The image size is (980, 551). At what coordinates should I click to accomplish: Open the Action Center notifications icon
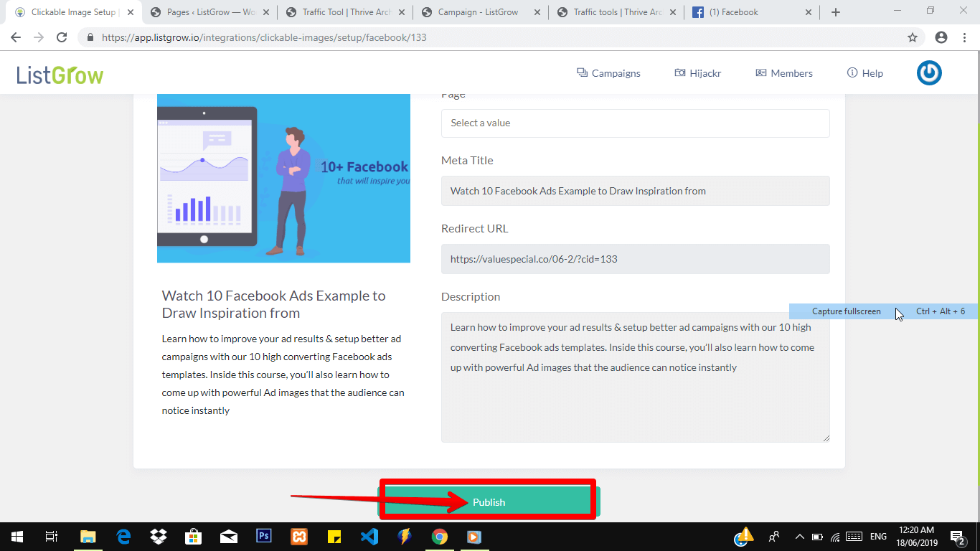(x=958, y=537)
